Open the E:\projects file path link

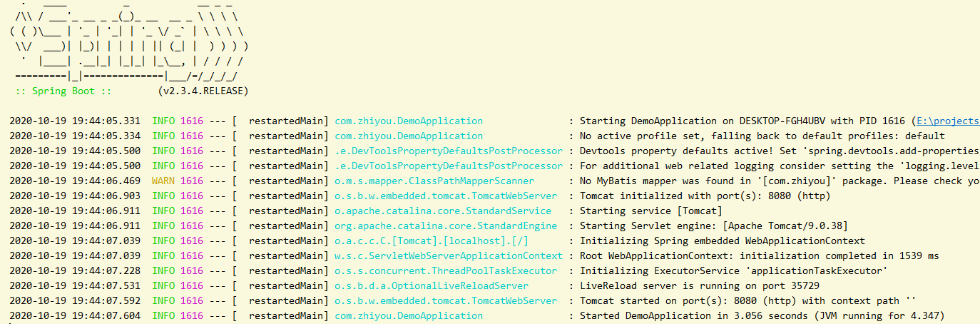[x=948, y=121]
